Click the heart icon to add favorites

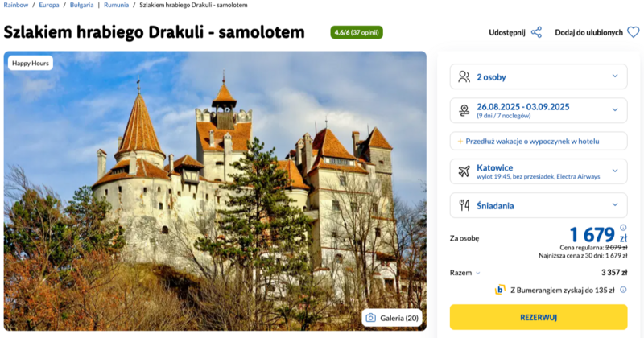point(634,32)
